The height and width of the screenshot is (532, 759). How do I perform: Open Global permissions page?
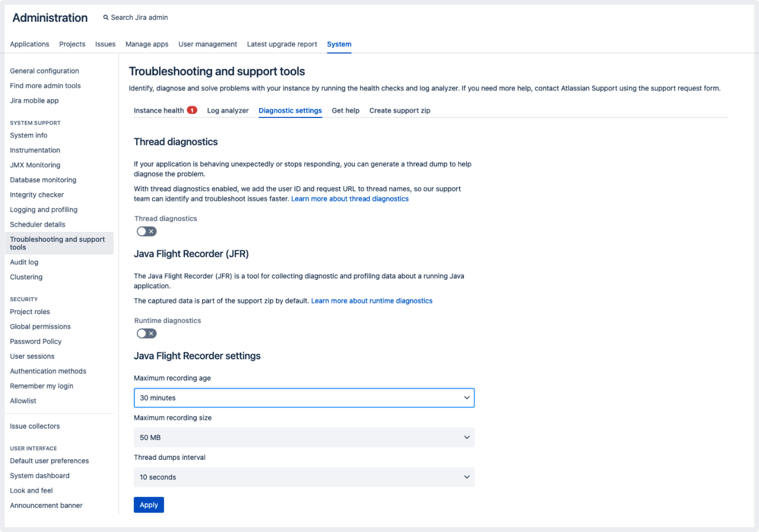(40, 326)
